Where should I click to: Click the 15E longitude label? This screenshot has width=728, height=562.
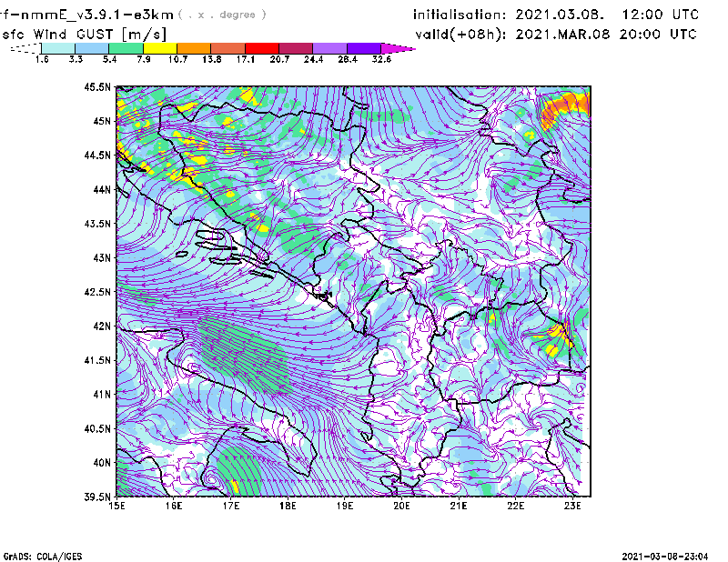click(x=116, y=506)
